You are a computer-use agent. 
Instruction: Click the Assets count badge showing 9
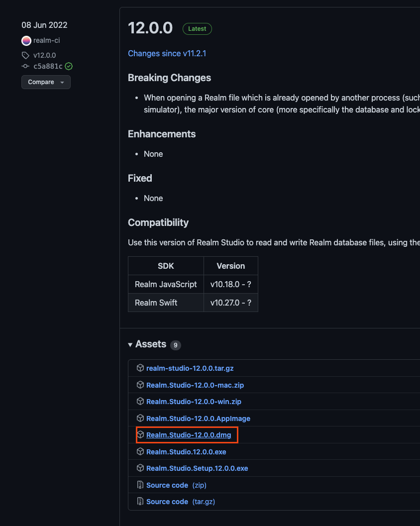[176, 345]
